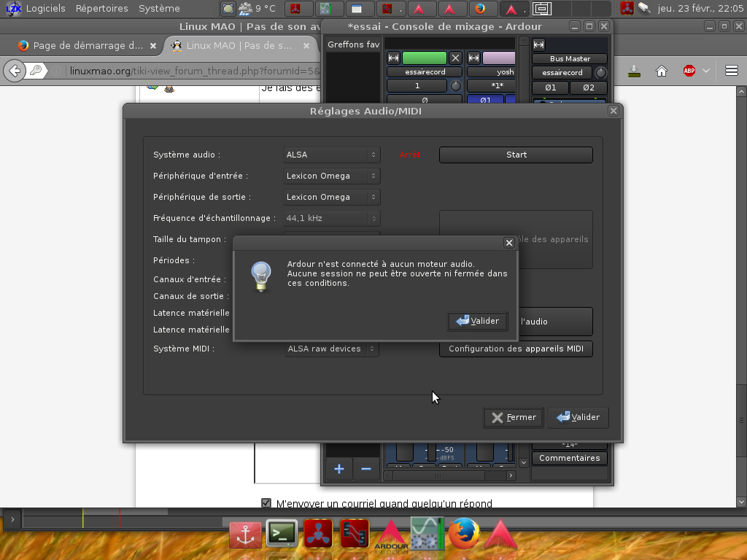Click the key icon beside the back button
The height and width of the screenshot is (560, 747).
[36, 71]
